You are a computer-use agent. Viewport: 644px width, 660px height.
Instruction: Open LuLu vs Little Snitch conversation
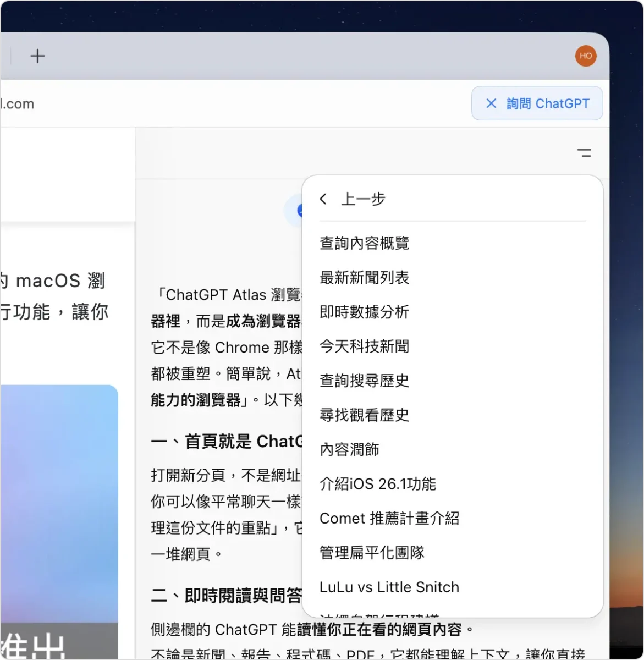[389, 587]
